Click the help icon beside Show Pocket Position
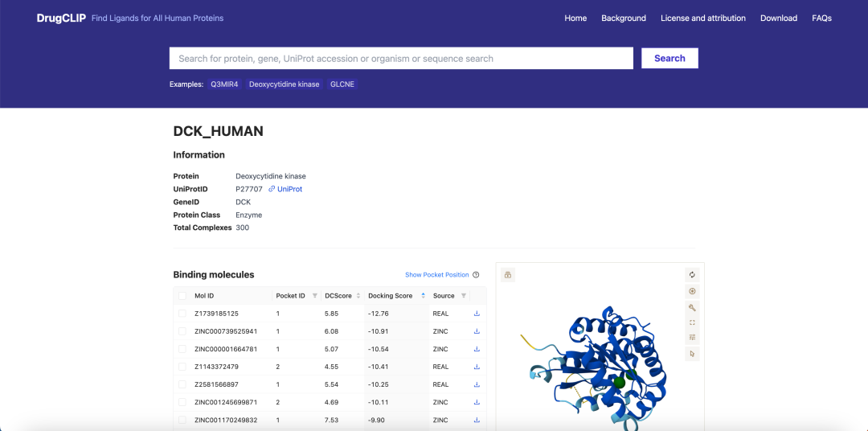 tap(476, 275)
